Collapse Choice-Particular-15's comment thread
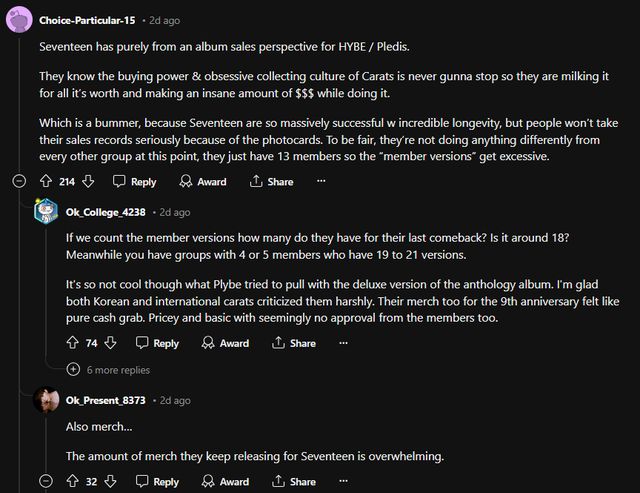The image size is (640, 493). pyautogui.click(x=19, y=182)
